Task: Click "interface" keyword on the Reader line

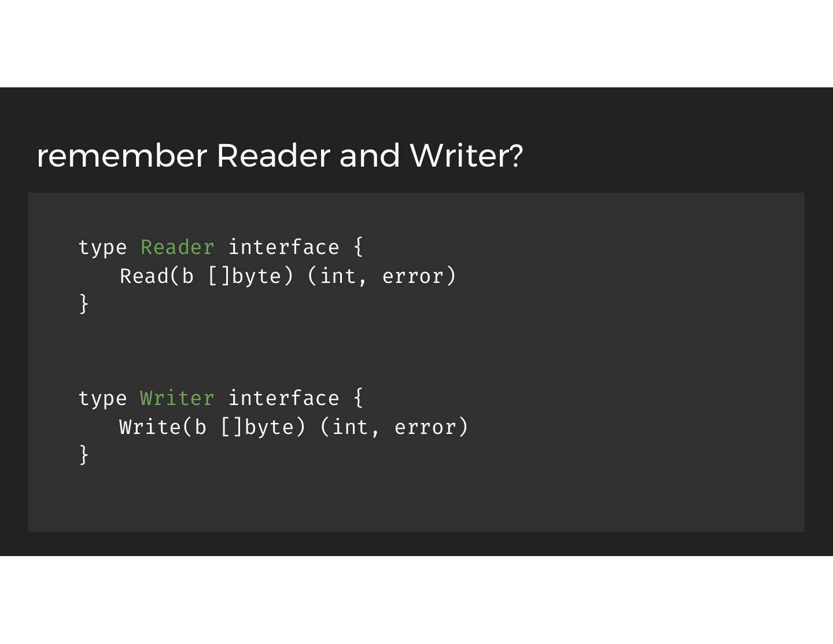Action: (x=283, y=248)
